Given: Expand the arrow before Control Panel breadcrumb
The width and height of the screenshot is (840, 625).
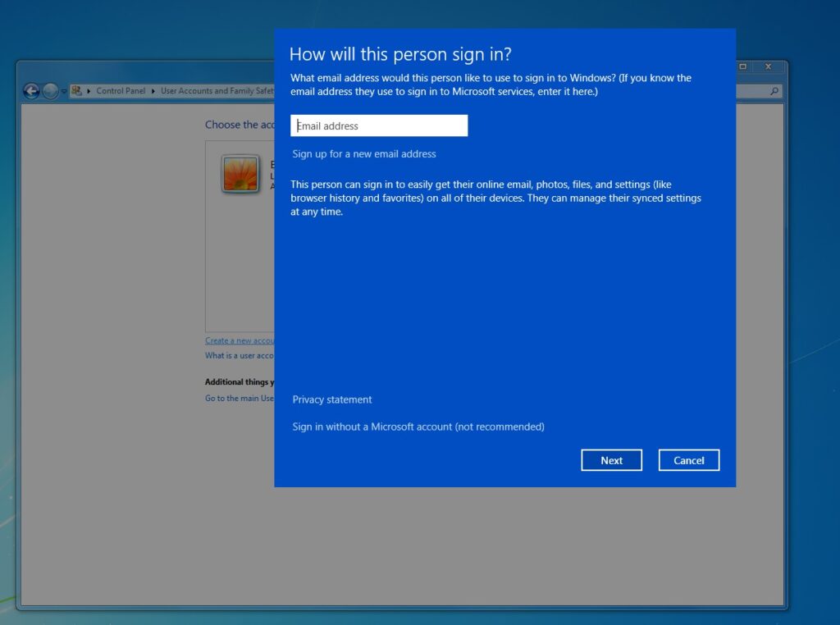Looking at the screenshot, I should pos(89,91).
